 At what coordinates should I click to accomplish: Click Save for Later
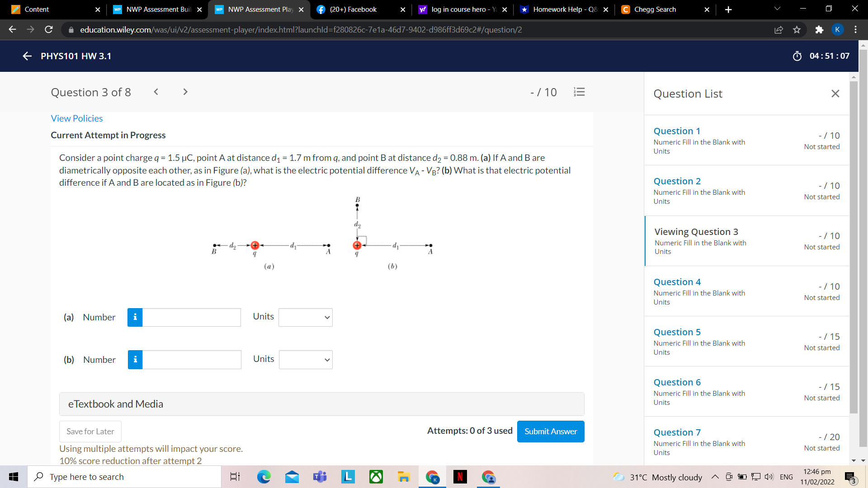[x=90, y=431]
